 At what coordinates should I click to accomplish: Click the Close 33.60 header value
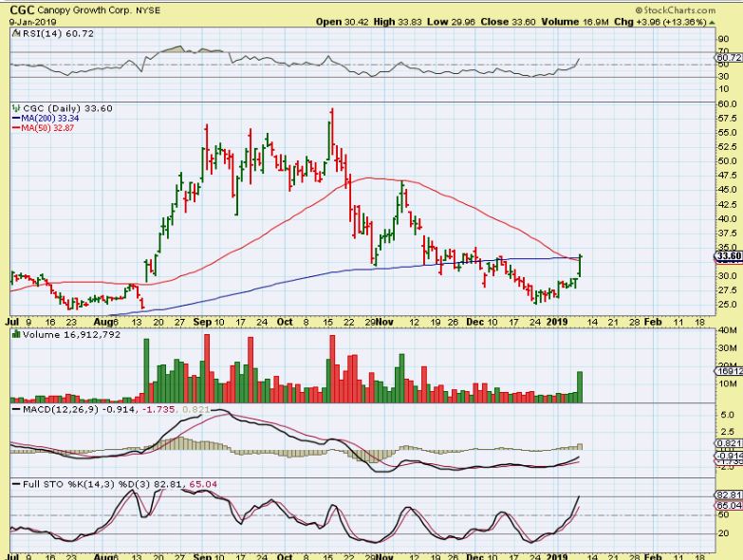click(x=508, y=22)
